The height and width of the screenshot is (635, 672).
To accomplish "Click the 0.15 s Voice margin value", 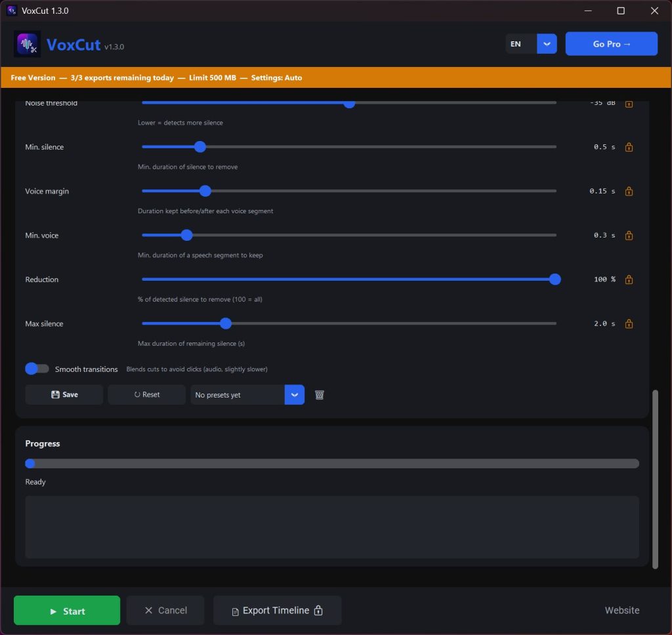I will [602, 191].
